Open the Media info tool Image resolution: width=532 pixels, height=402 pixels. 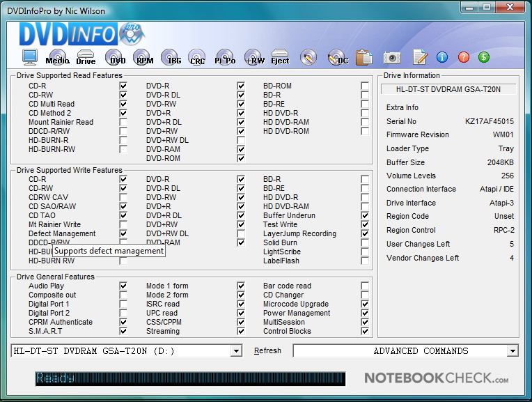coord(57,57)
